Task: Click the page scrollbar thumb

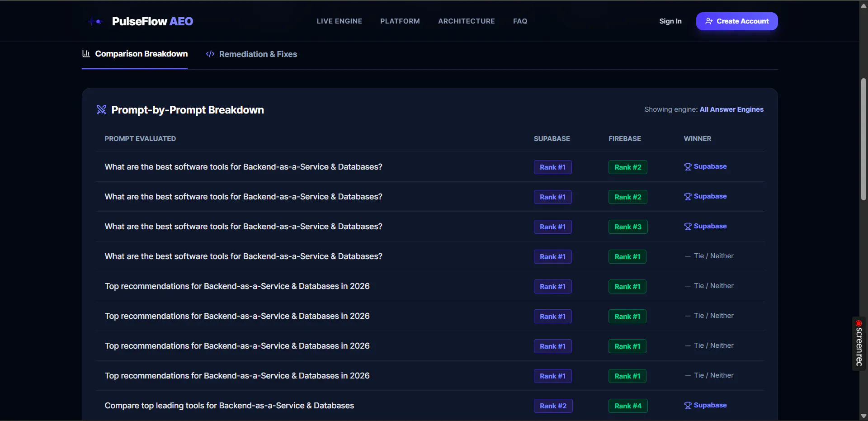Action: (x=863, y=139)
